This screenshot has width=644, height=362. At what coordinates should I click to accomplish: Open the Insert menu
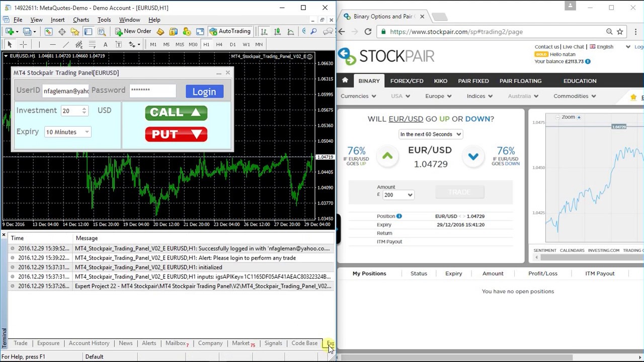pos(57,20)
